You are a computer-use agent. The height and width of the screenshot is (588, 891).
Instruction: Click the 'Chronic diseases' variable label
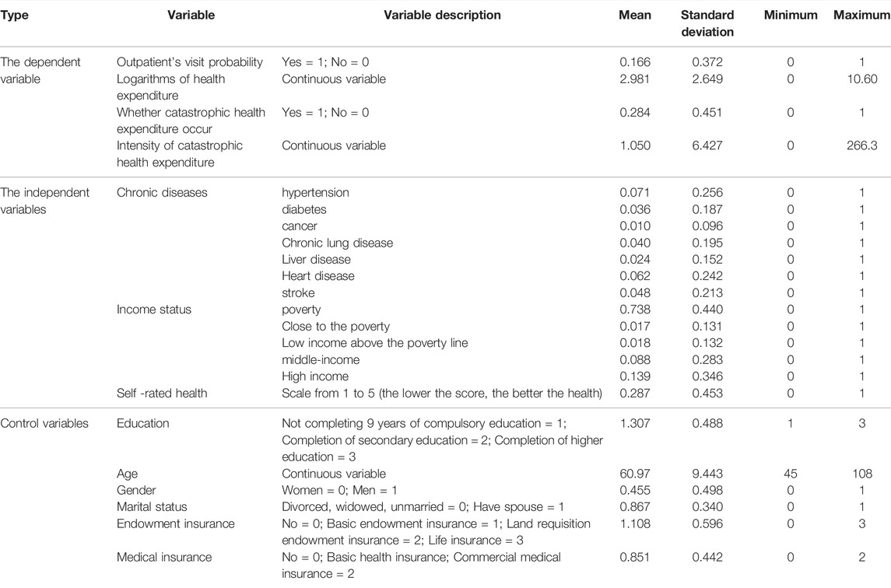click(162, 193)
